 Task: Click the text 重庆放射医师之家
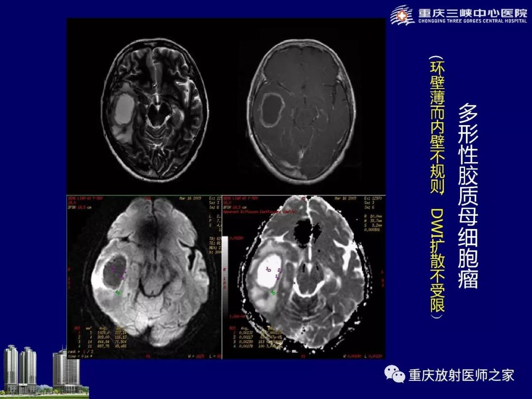tap(461, 375)
